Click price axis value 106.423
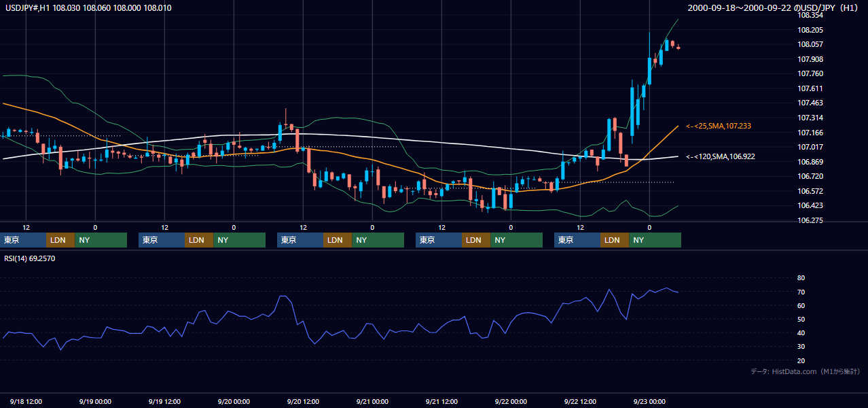 coord(811,205)
